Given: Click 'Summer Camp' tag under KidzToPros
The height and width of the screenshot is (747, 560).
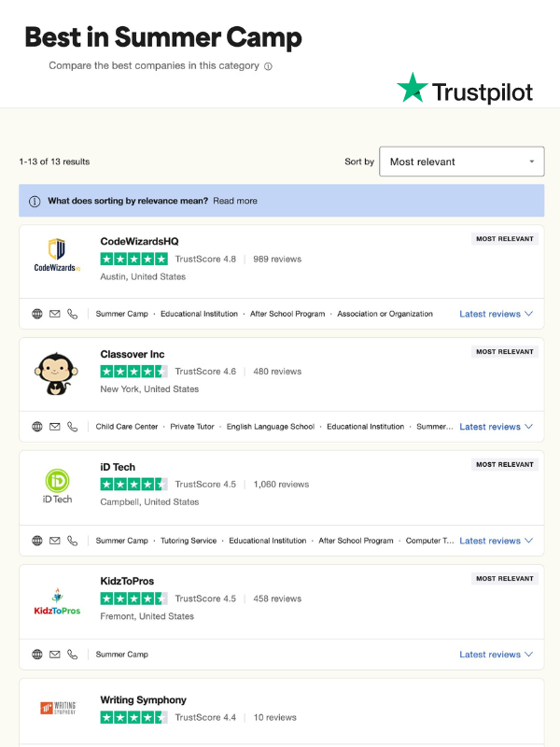Looking at the screenshot, I should click(x=122, y=655).
